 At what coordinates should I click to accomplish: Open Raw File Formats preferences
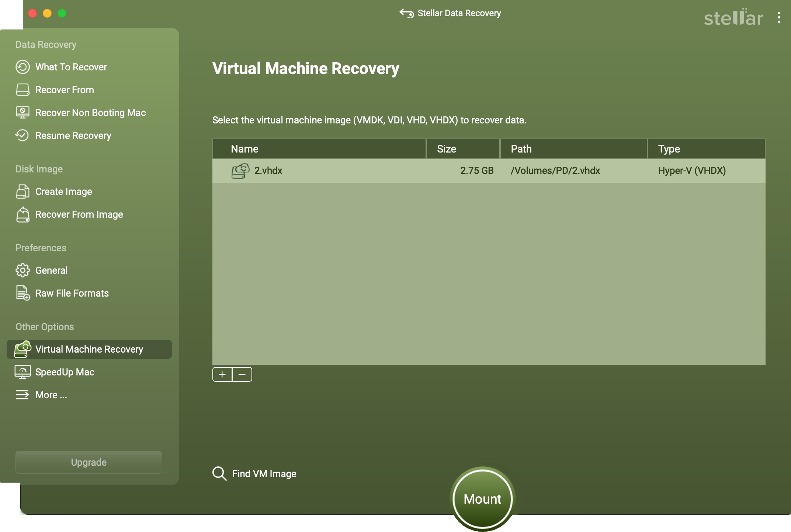tap(72, 293)
